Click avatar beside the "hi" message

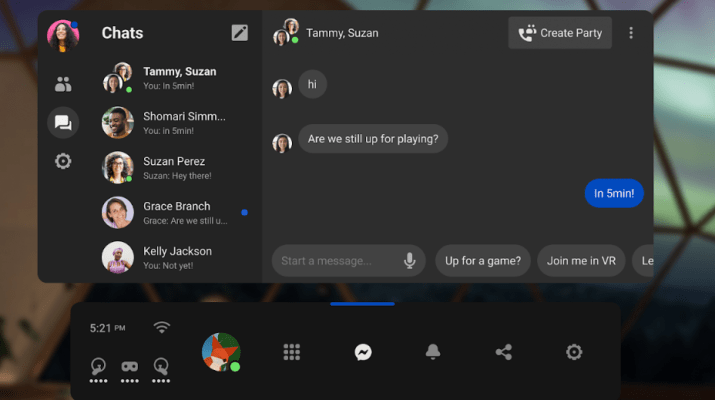(x=282, y=88)
